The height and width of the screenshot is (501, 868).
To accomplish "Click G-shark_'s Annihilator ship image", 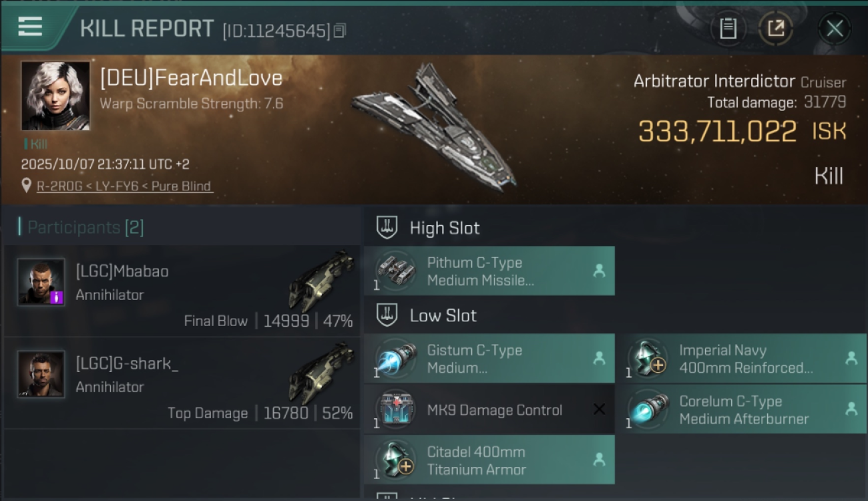I will [321, 373].
